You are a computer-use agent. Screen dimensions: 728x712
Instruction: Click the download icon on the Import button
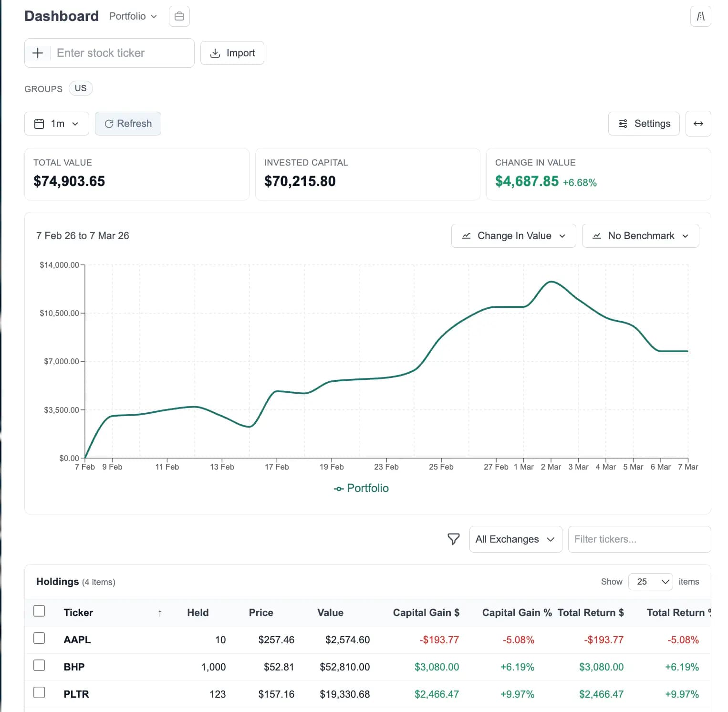(216, 52)
